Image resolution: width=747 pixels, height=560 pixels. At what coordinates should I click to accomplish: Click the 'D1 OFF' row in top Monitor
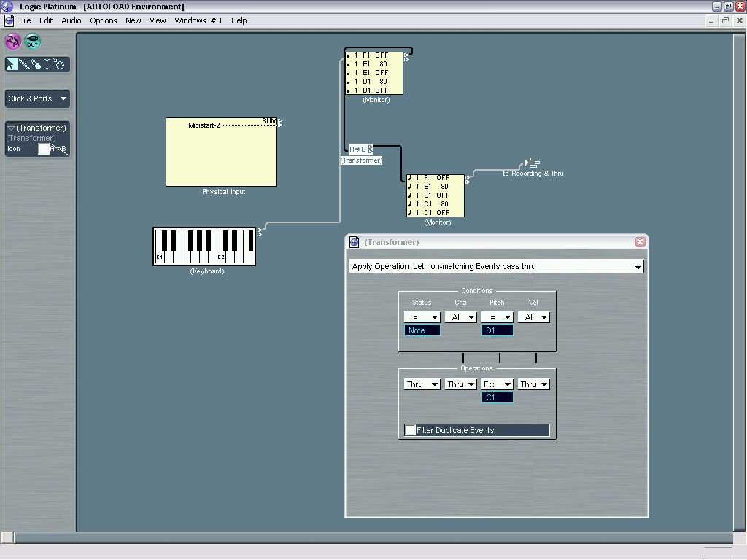[x=374, y=90]
